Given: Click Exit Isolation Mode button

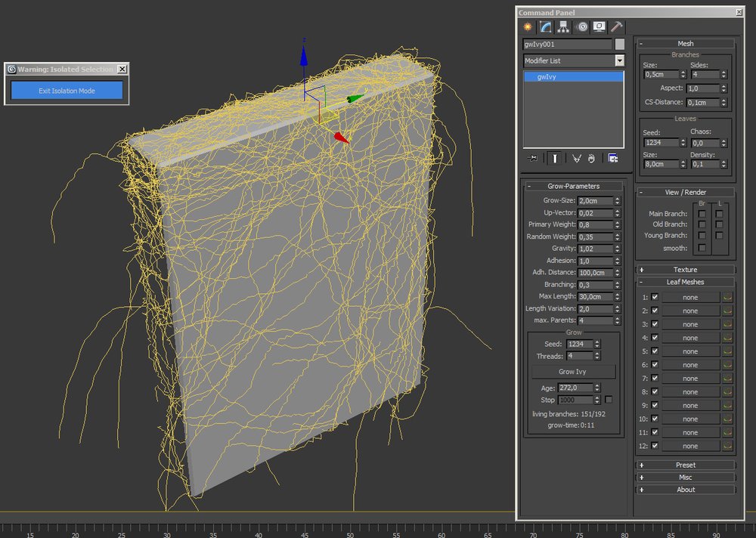Looking at the screenshot, I should (x=67, y=91).
